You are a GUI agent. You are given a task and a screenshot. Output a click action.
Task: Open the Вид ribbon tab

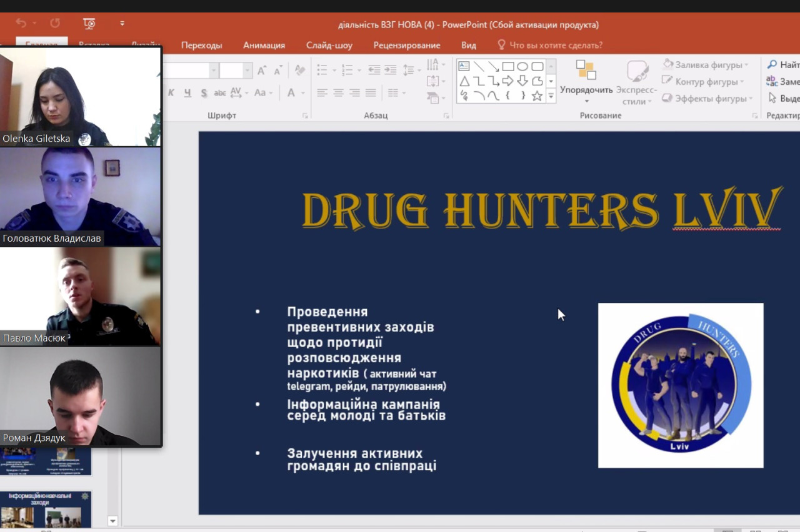pos(469,45)
